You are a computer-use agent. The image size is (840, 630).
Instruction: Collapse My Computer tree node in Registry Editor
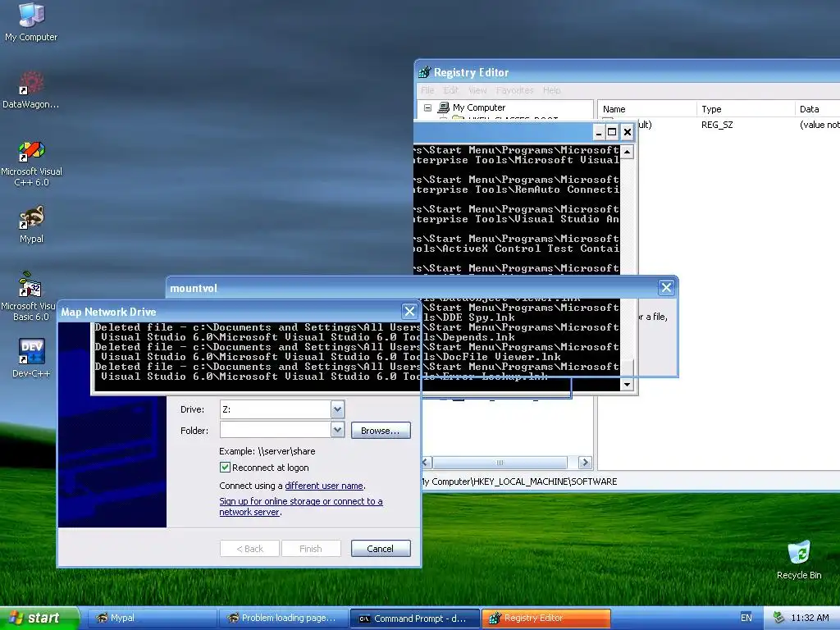point(427,107)
